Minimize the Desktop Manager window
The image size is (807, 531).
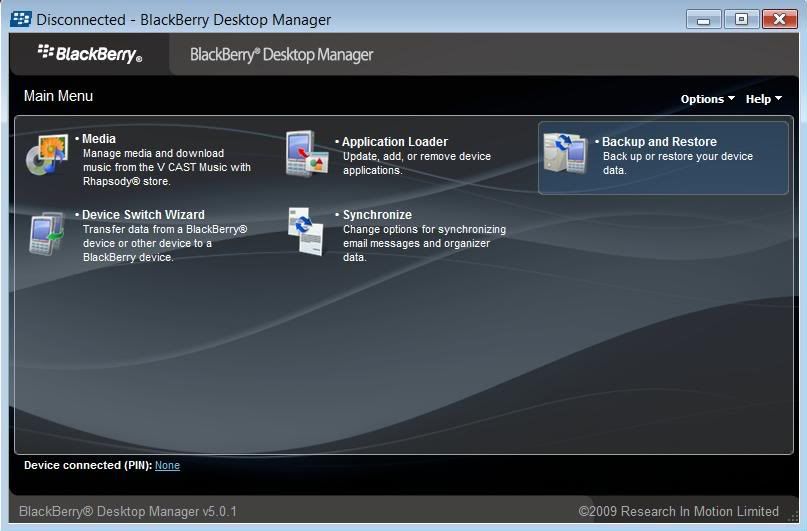coord(704,20)
